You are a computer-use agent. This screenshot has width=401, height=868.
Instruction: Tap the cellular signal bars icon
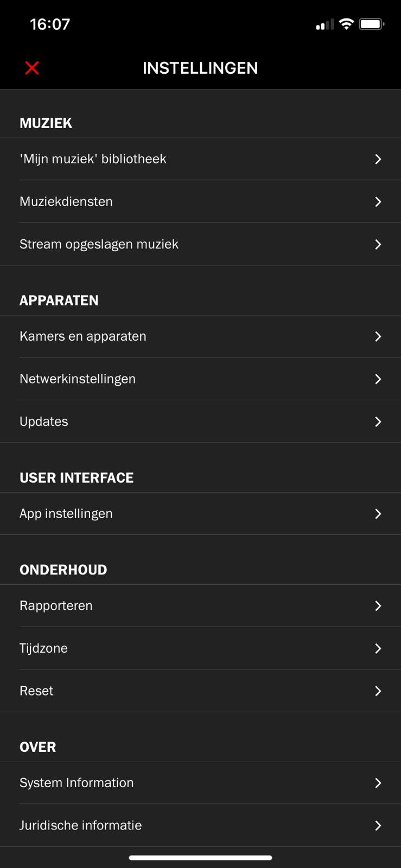pyautogui.click(x=324, y=24)
